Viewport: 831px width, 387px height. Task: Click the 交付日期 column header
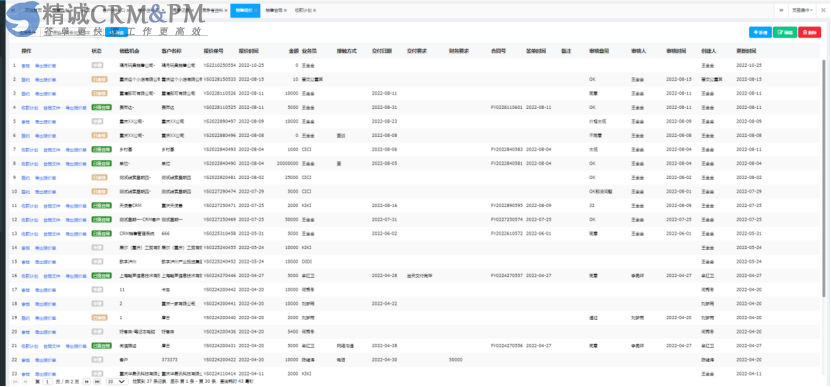tap(382, 51)
